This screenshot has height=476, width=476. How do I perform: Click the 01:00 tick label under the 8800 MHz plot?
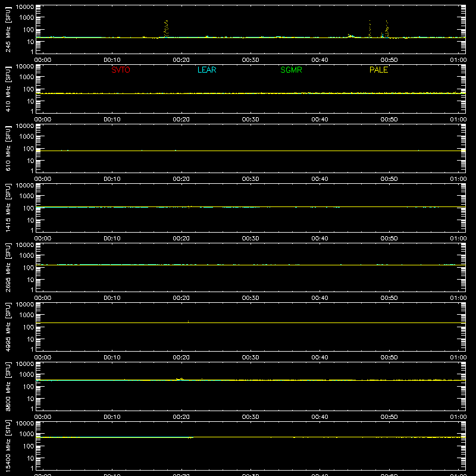pyautogui.click(x=458, y=417)
